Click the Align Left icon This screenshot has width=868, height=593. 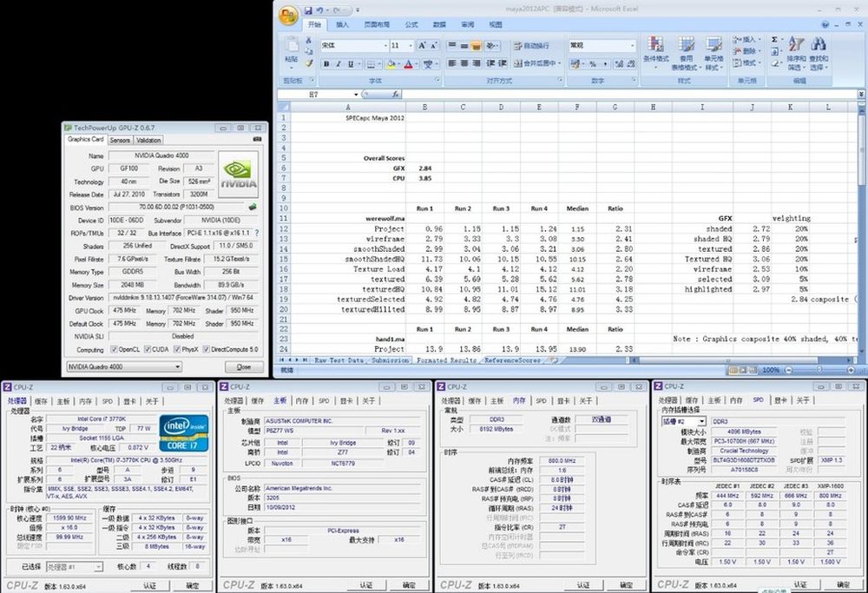(x=451, y=63)
